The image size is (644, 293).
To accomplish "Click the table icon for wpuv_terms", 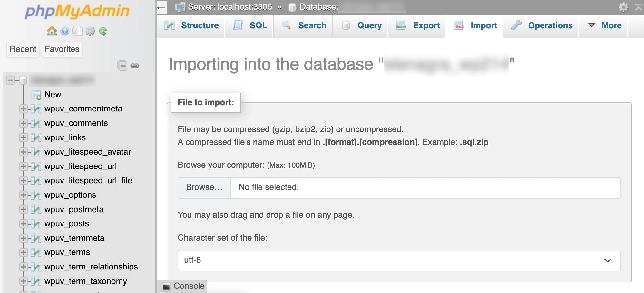I will (36, 252).
